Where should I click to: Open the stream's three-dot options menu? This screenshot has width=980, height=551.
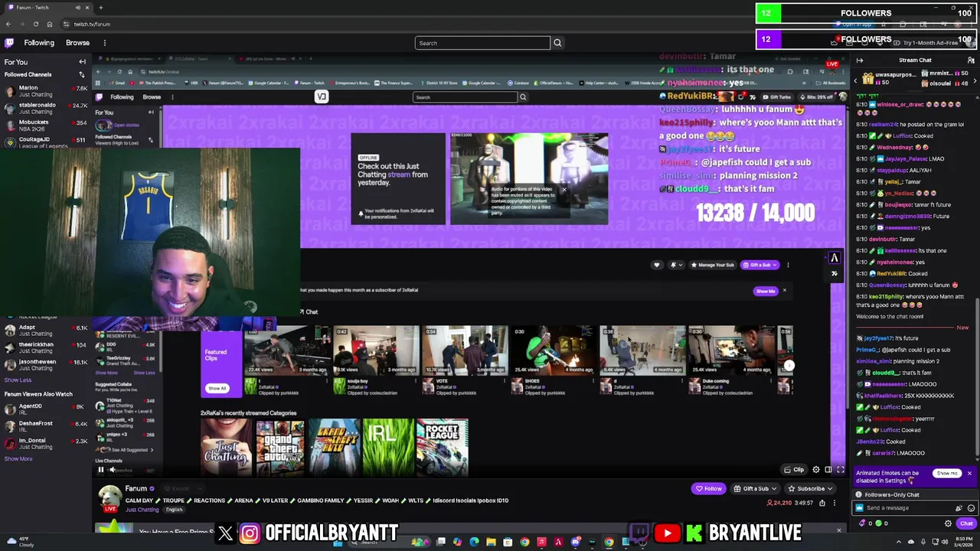click(x=835, y=503)
